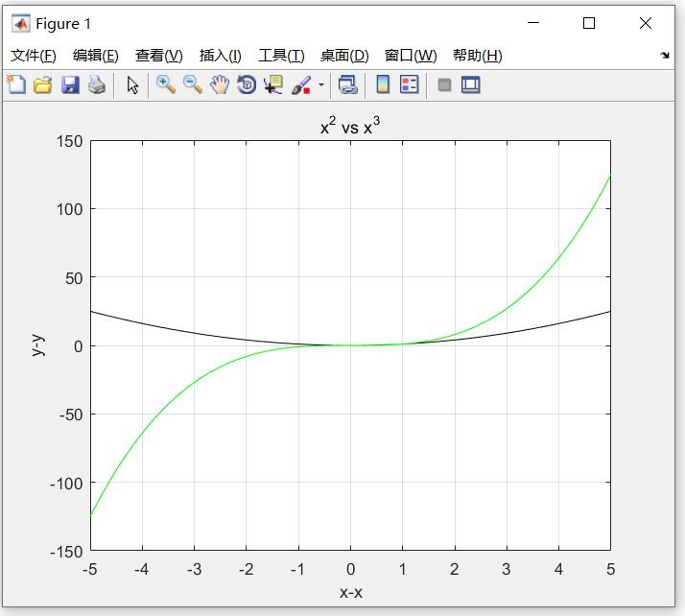The width and height of the screenshot is (685, 616).
Task: Open the 桌面(D) menu
Action: [x=344, y=56]
